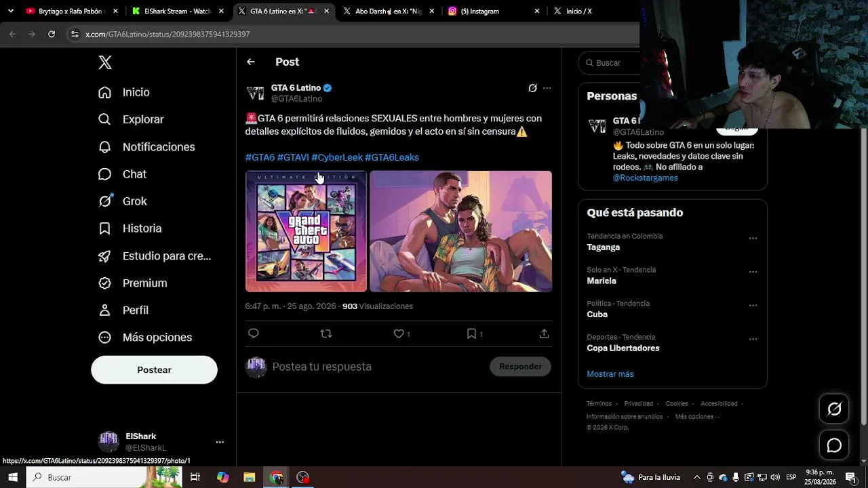Open Notificaciones in the sidebar
This screenshot has width=868, height=488.
click(146, 147)
